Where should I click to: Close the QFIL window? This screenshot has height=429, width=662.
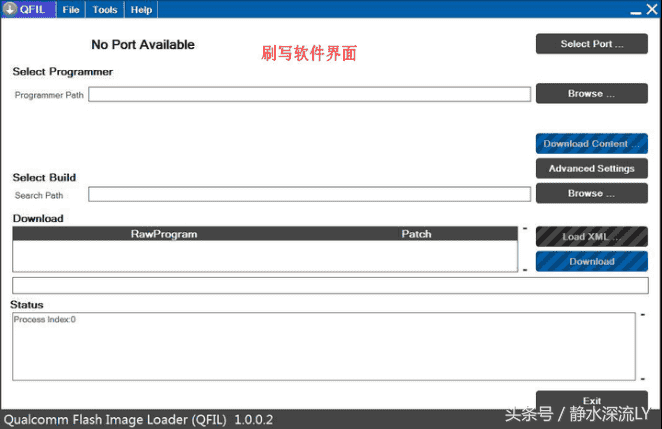pyautogui.click(x=652, y=9)
